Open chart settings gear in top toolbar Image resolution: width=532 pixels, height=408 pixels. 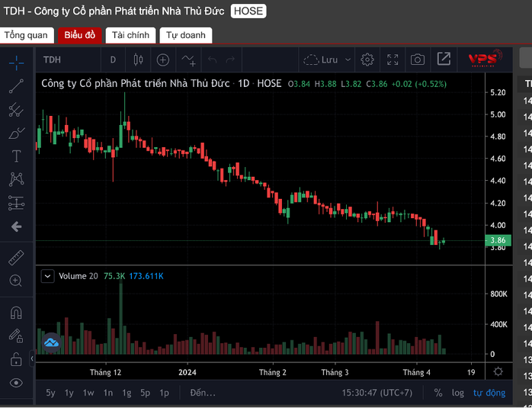click(x=367, y=60)
